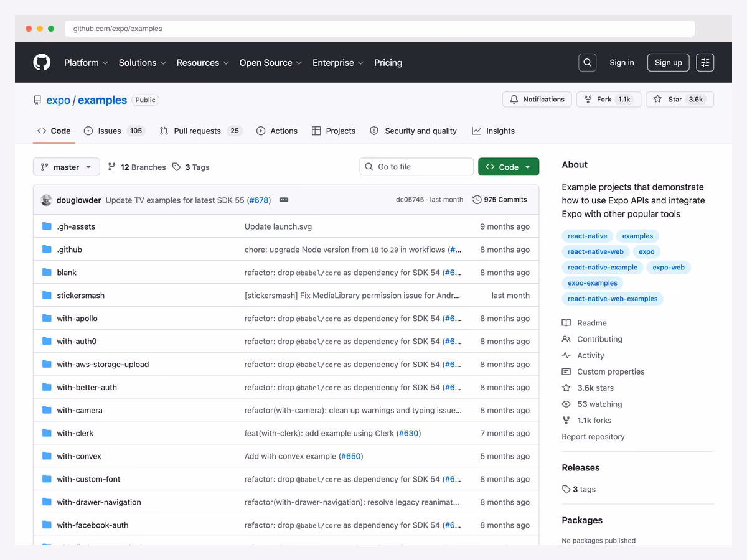
Task: Open the expo owner link
Action: tap(59, 100)
